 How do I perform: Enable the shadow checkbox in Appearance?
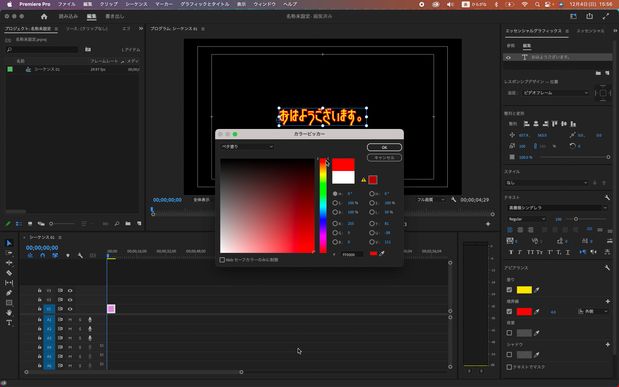(509, 355)
